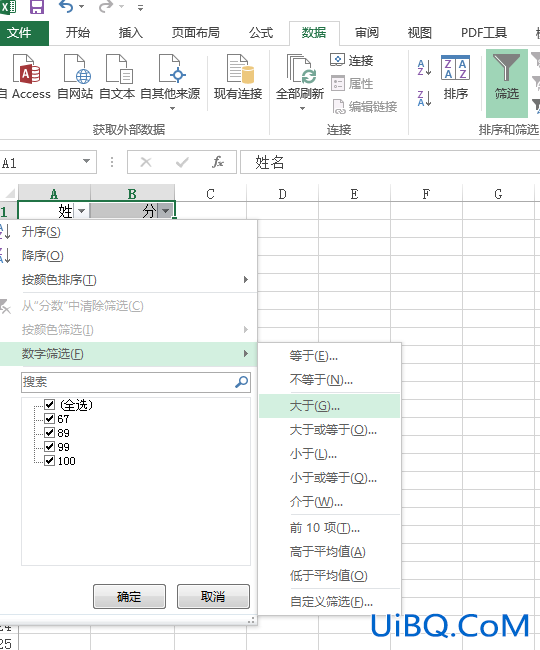The height and width of the screenshot is (650, 540).
Task: Click the 取消 cancel button
Action: pyautogui.click(x=213, y=597)
